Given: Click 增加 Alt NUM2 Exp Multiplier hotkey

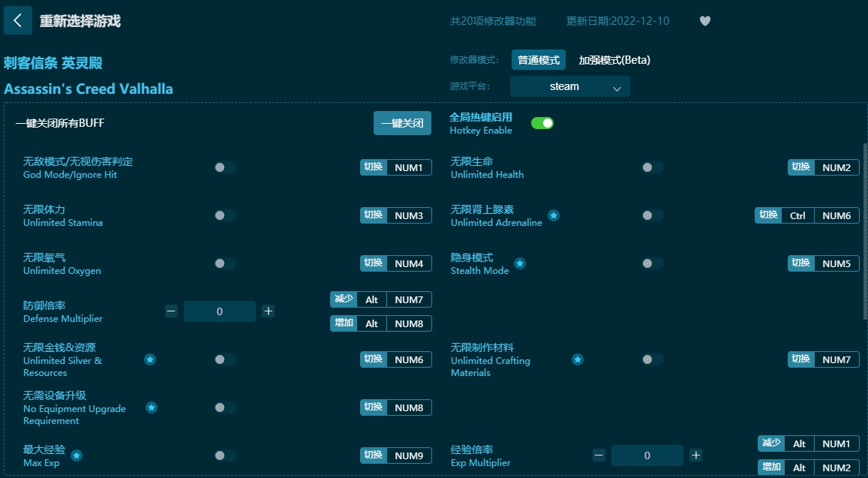Looking at the screenshot, I should tap(808, 467).
